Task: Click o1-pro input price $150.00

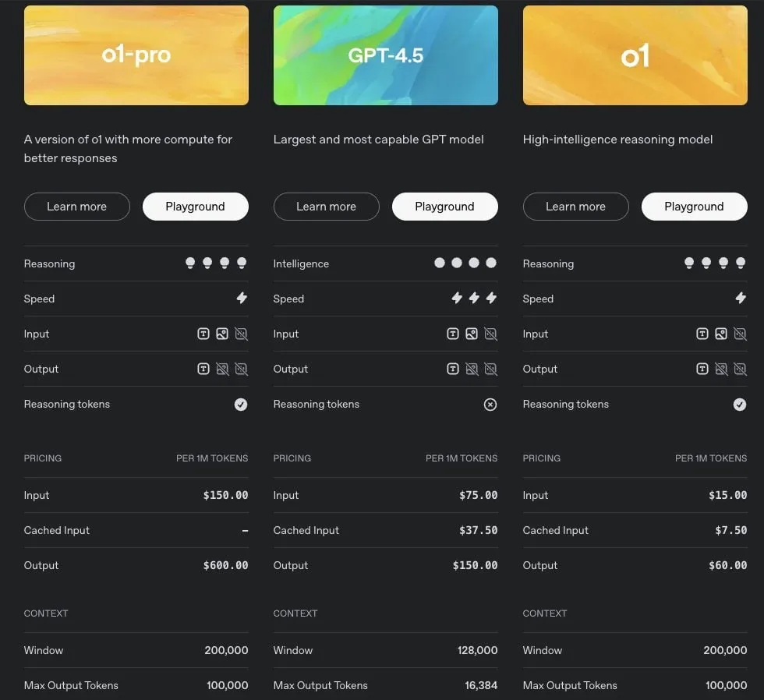Action: coord(225,495)
